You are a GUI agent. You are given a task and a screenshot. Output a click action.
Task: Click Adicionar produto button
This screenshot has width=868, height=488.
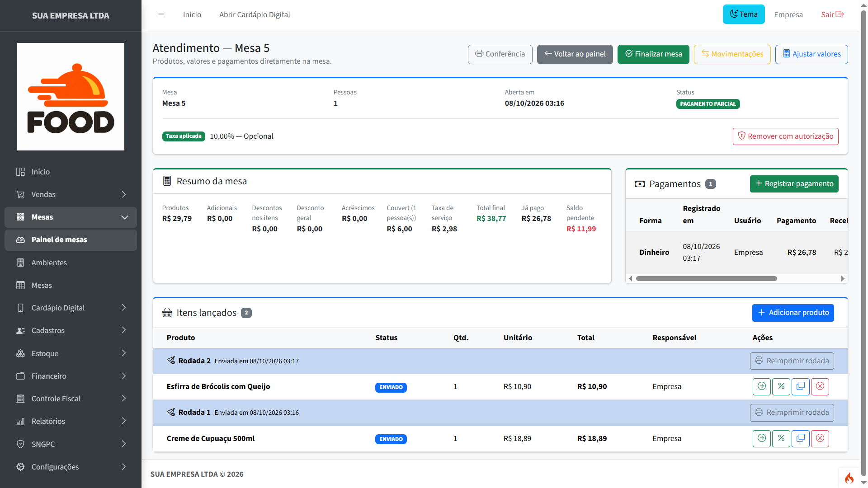793,313
